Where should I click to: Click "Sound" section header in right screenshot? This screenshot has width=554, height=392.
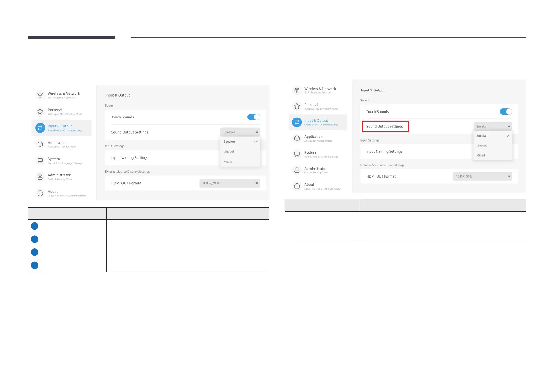(365, 100)
